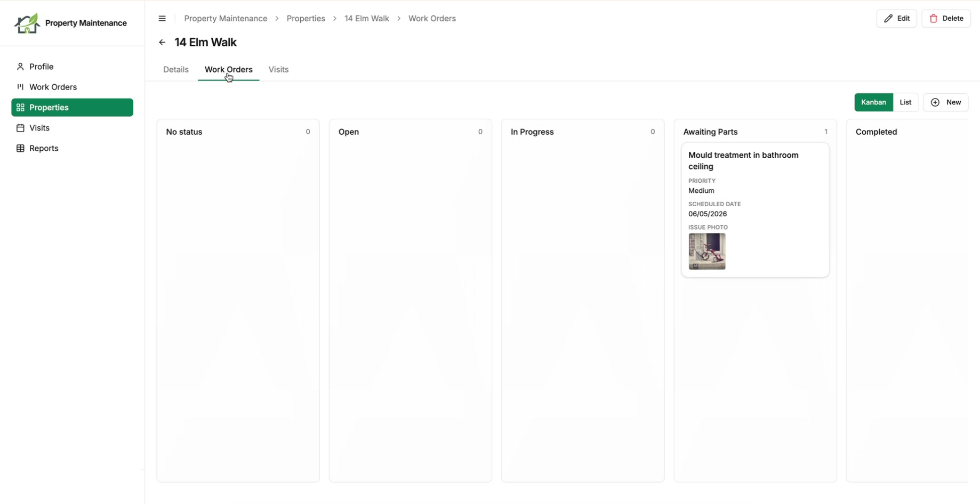Screen dimensions: 980x504
Task: Click 14 Elm Walk in the breadcrumb
Action: point(367,19)
